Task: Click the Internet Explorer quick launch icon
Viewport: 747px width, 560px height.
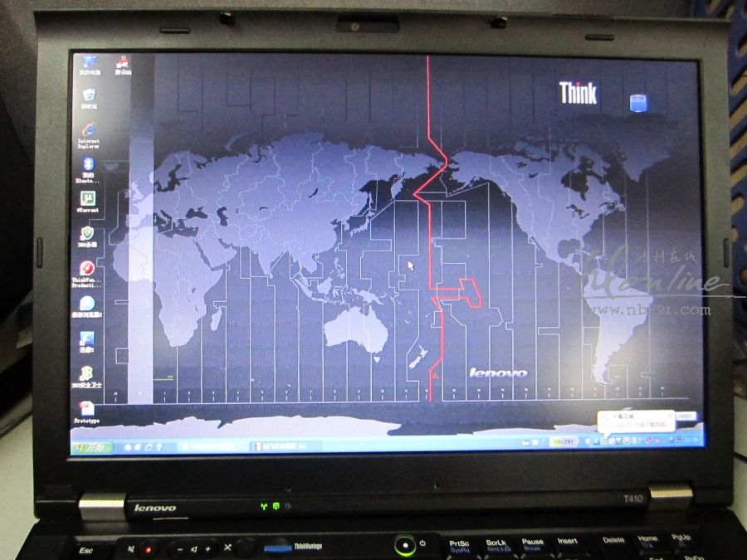Action: coord(149,448)
